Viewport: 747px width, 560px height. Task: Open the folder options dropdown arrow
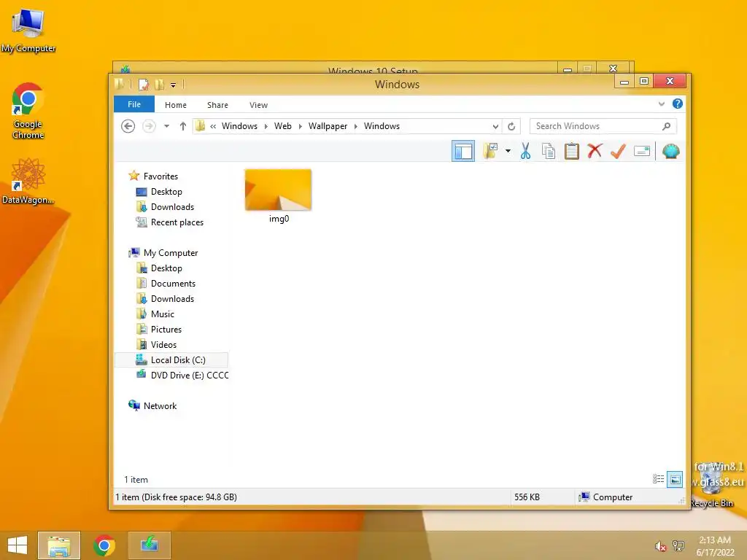tap(508, 151)
